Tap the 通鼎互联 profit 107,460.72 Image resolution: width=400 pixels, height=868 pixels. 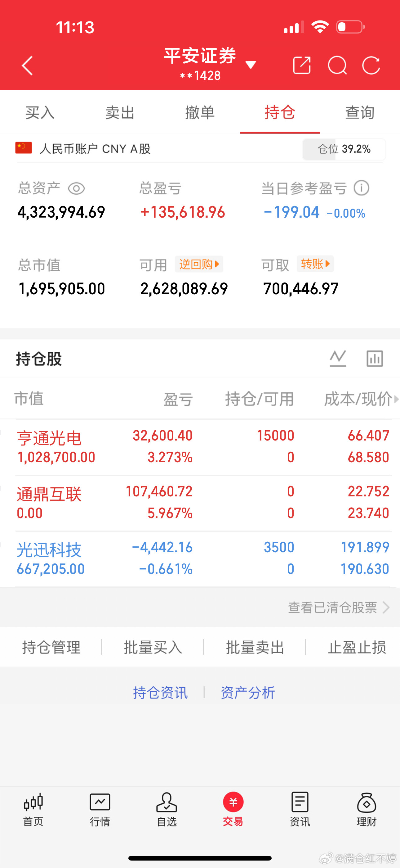[159, 492]
